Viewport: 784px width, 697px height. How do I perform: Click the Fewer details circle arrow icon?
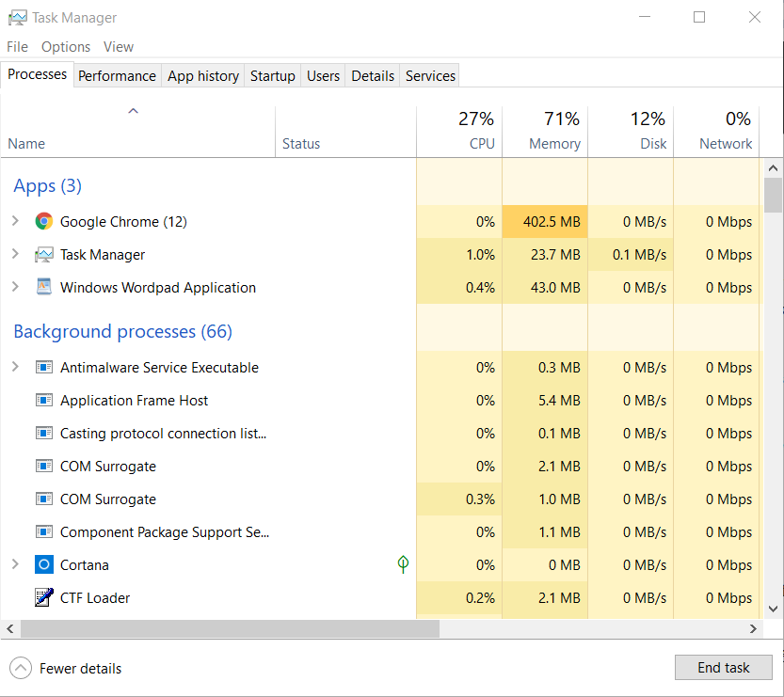tap(21, 668)
